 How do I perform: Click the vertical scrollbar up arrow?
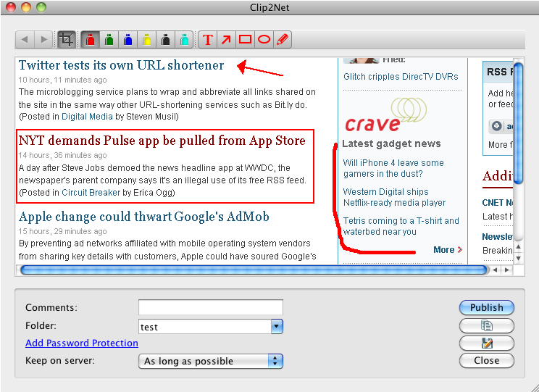click(519, 246)
